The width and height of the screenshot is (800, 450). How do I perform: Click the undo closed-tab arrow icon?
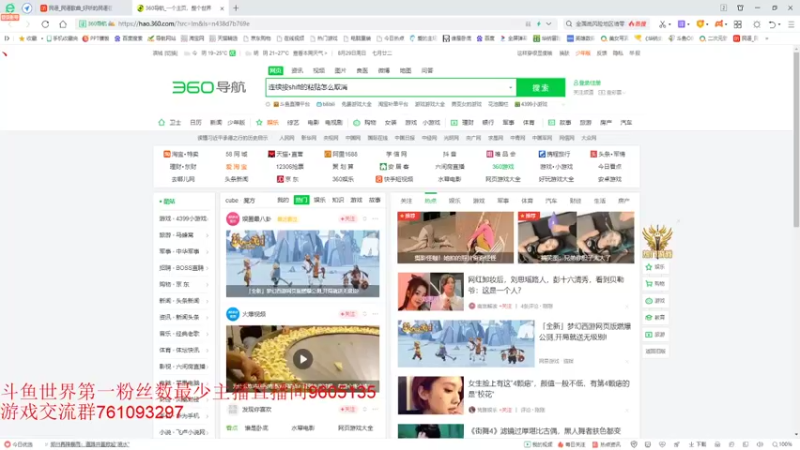pyautogui.click(x=772, y=24)
